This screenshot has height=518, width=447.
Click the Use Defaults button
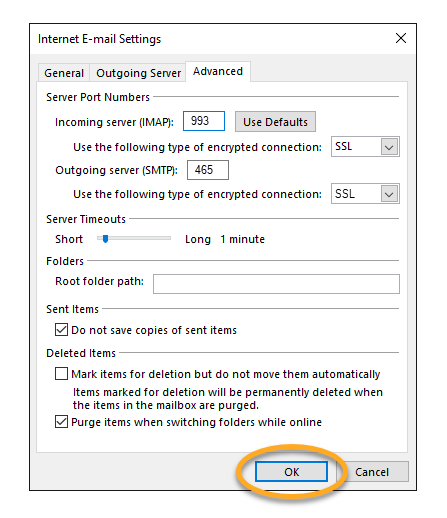tap(275, 122)
